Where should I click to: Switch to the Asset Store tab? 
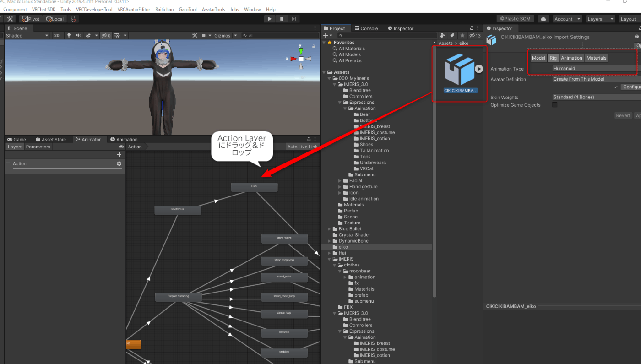click(x=51, y=140)
